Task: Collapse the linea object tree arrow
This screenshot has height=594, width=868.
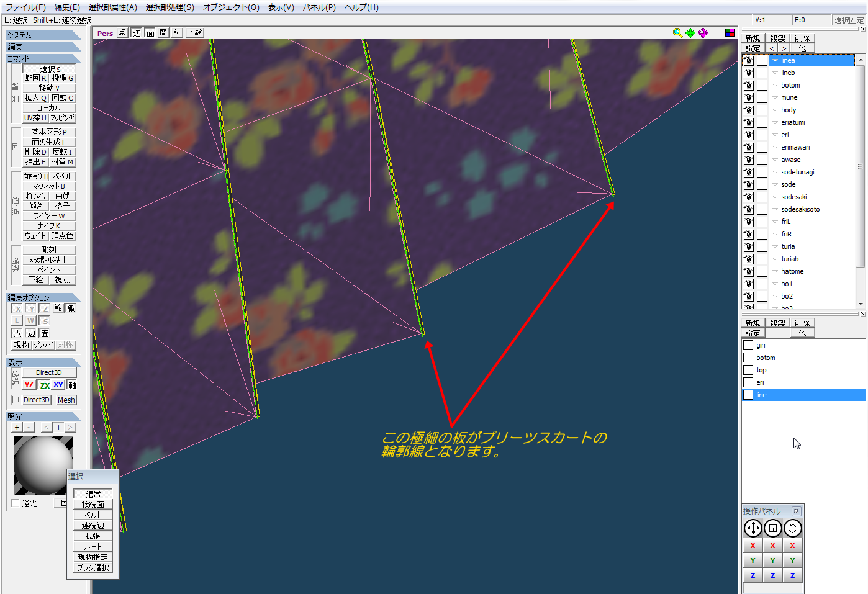Action: 775,60
